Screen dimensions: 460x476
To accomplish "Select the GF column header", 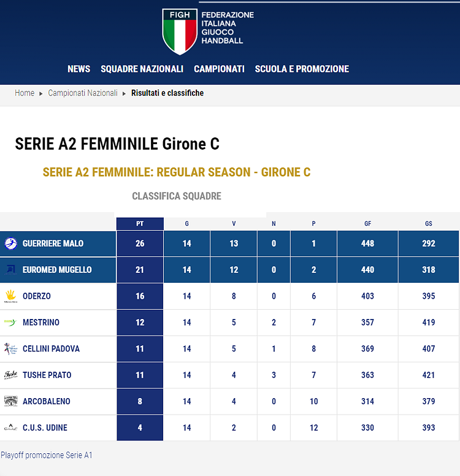I will [x=368, y=224].
